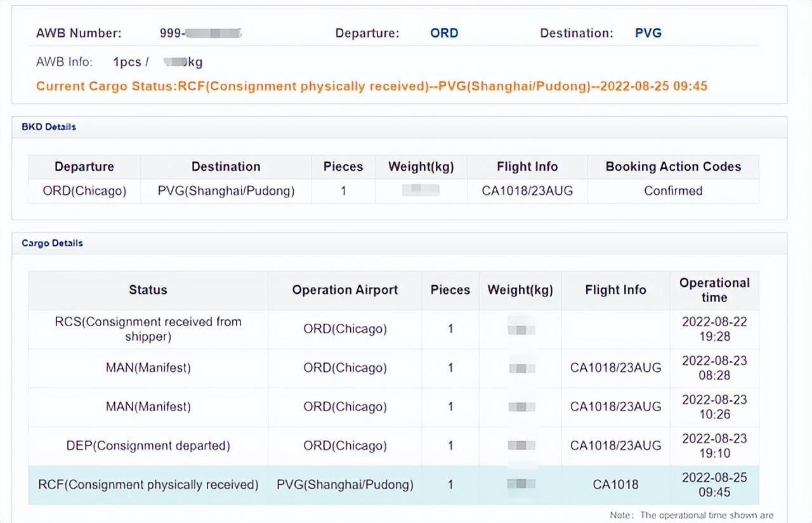Click CA1018/23AUG in the BKD Details table
This screenshot has height=523, width=812.
527,191
